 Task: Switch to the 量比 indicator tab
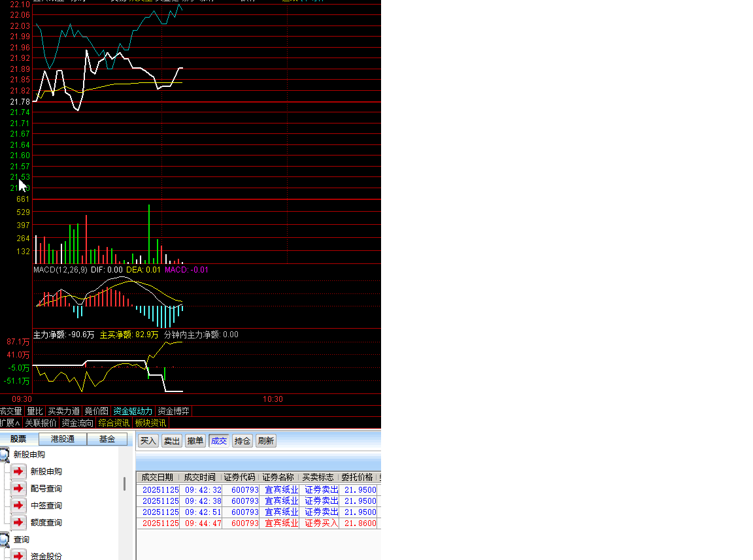tap(35, 411)
